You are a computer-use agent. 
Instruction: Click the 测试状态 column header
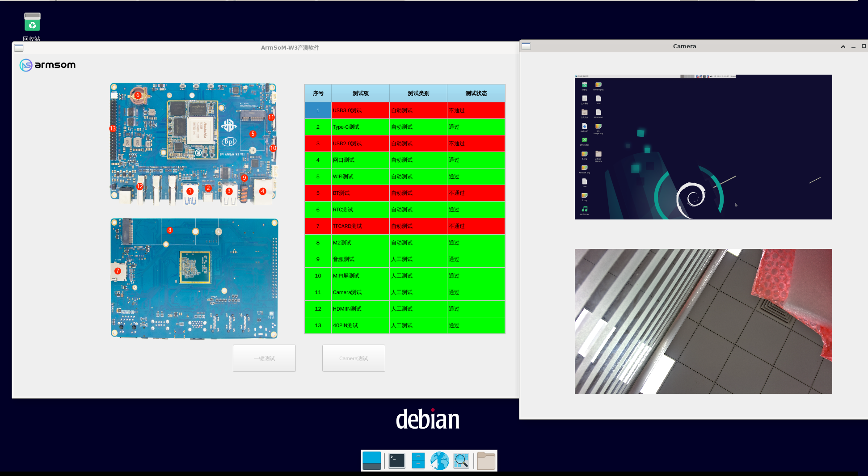pos(476,93)
